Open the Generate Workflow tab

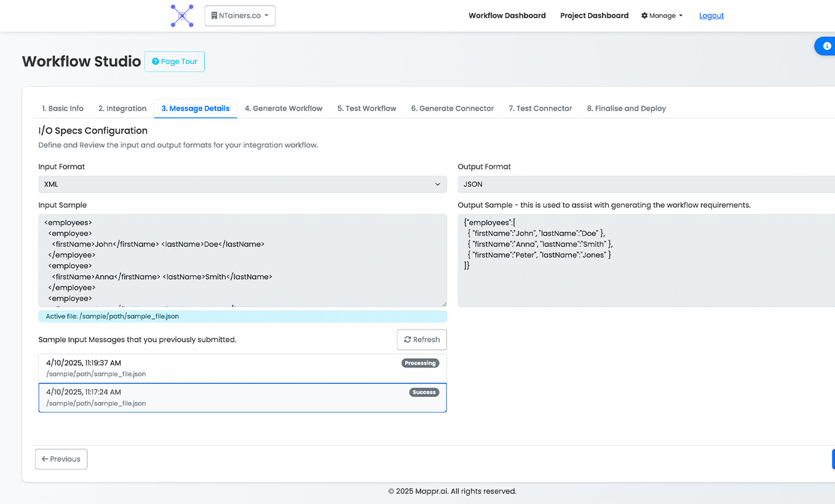pos(283,108)
